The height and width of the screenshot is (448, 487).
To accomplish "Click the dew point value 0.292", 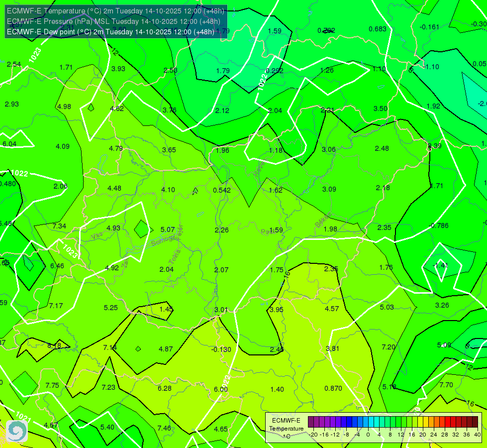I will [x=275, y=71].
